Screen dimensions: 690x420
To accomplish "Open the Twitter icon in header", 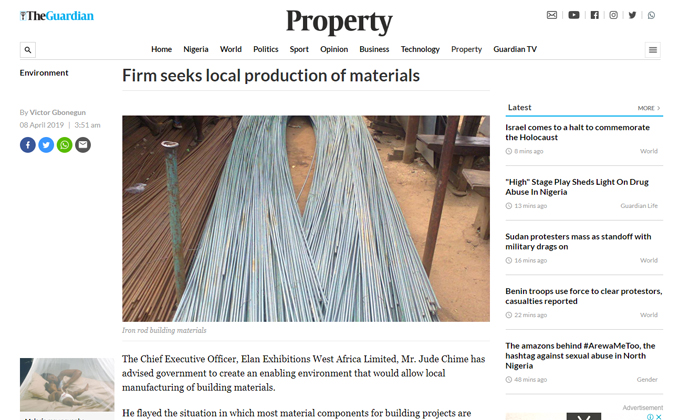I will click(x=632, y=15).
